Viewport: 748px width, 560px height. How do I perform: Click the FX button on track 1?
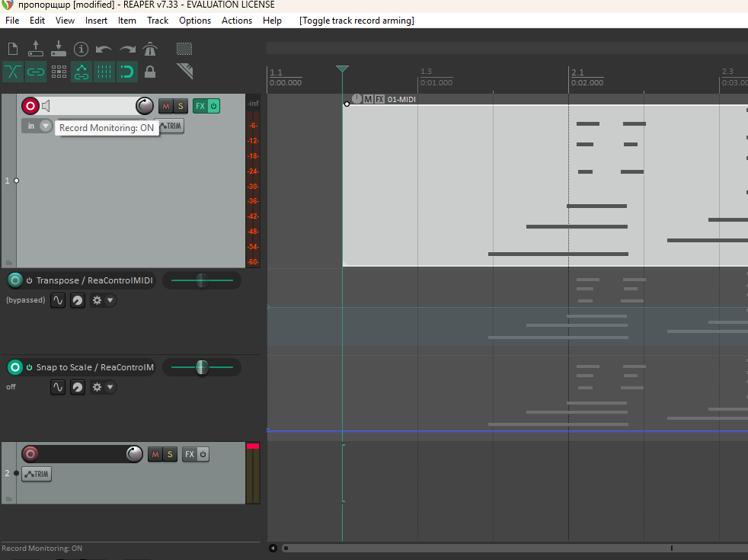pos(200,106)
